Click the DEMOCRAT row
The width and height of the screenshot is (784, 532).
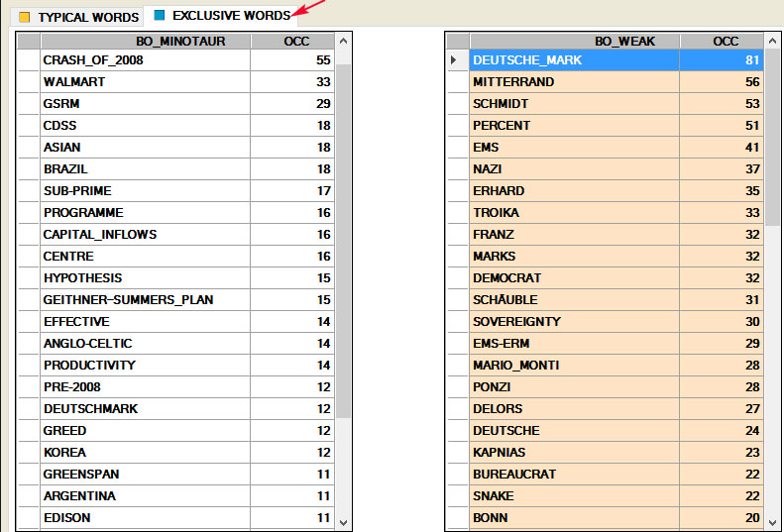point(606,278)
